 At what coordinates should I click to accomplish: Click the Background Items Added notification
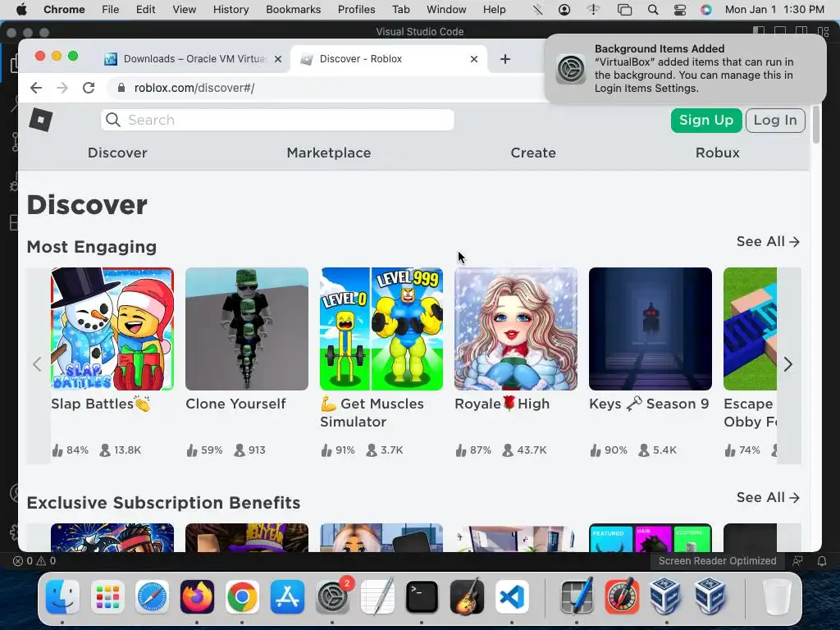685,69
